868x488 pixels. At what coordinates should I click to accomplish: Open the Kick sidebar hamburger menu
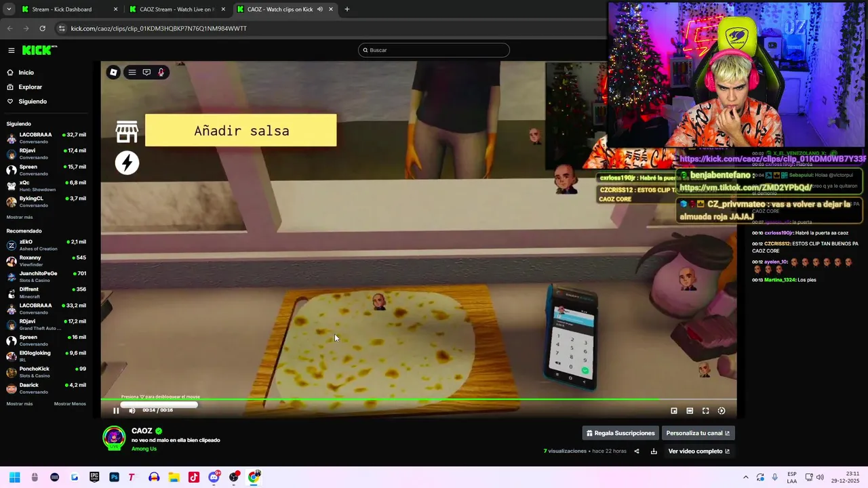12,50
